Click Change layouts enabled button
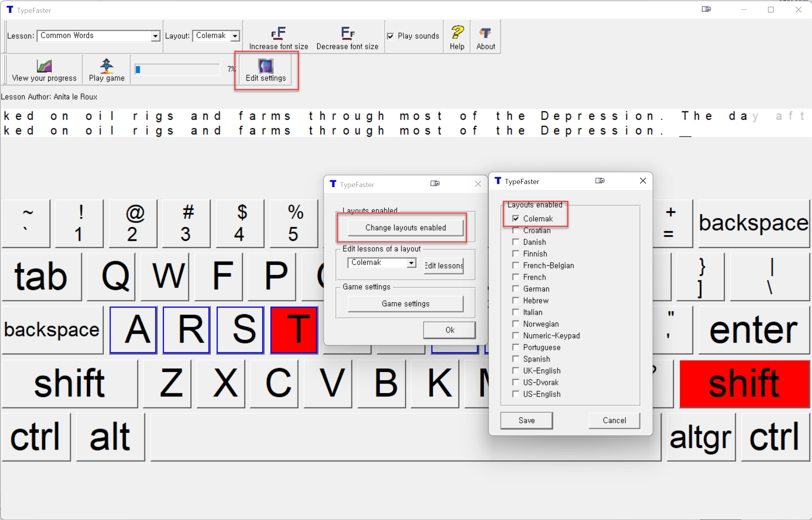This screenshot has height=520, width=812. point(405,228)
